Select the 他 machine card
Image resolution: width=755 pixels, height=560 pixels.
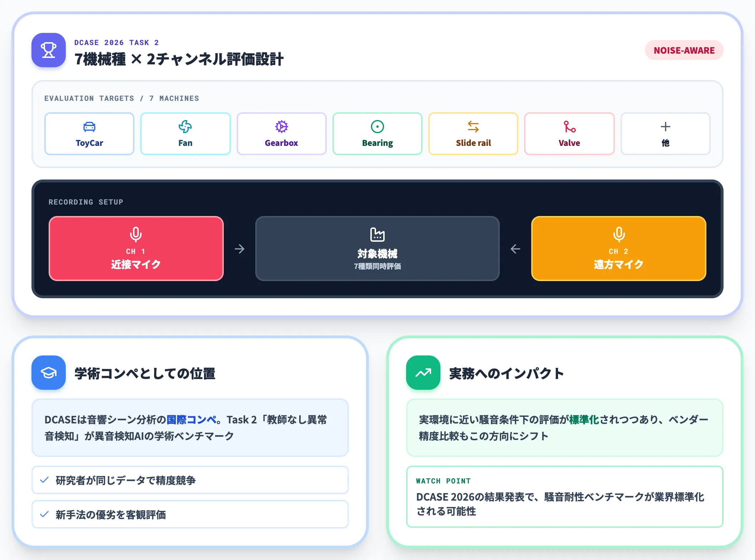click(665, 134)
